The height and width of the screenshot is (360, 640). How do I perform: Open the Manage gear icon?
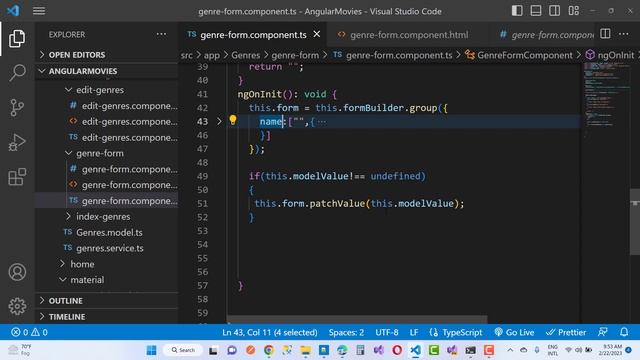point(17,306)
